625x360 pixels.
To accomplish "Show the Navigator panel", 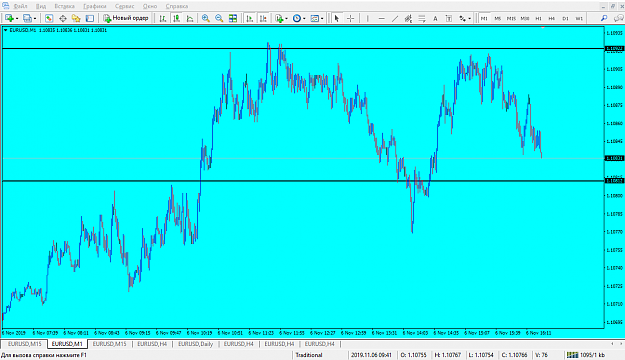I will [x=76, y=18].
